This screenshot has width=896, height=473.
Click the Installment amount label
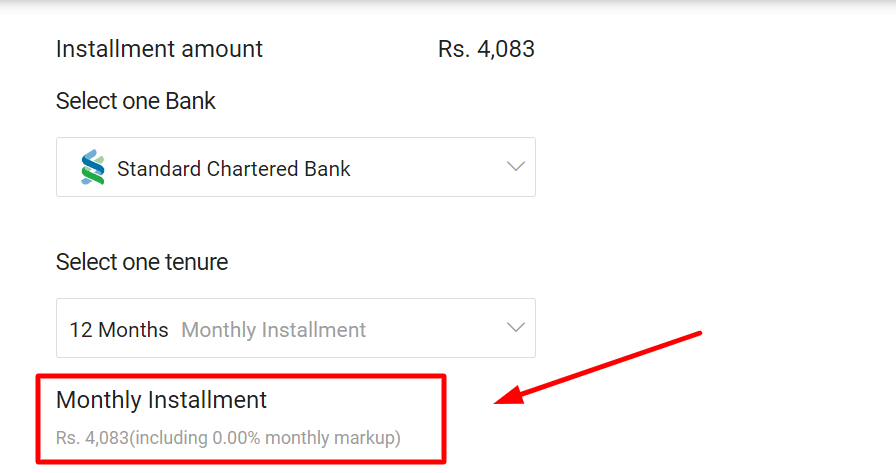point(159,49)
